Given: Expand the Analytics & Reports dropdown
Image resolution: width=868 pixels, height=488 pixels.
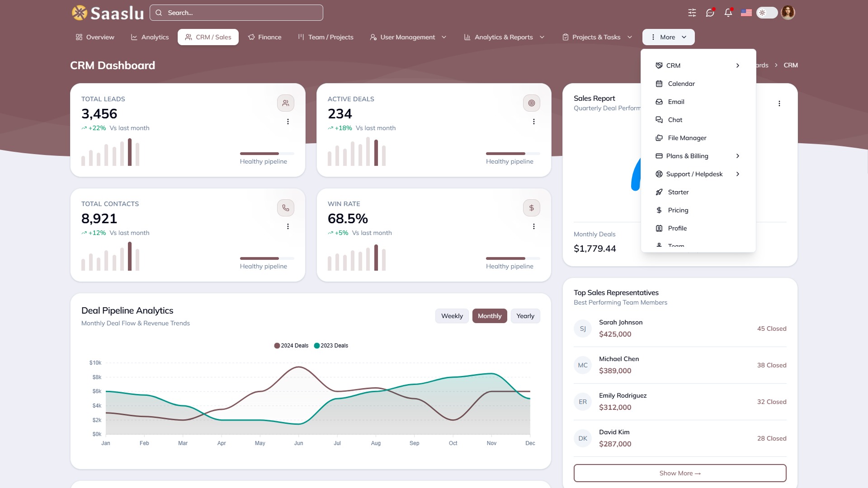Looking at the screenshot, I should coord(504,37).
